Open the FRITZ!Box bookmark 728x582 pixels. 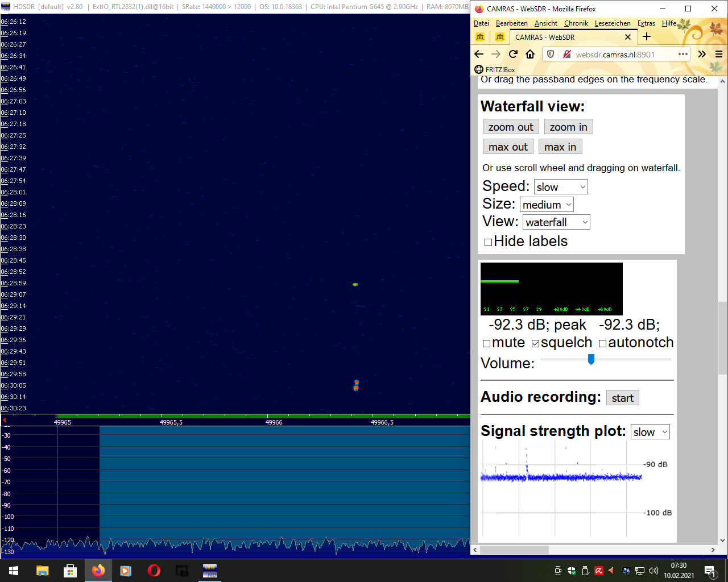tap(495, 69)
